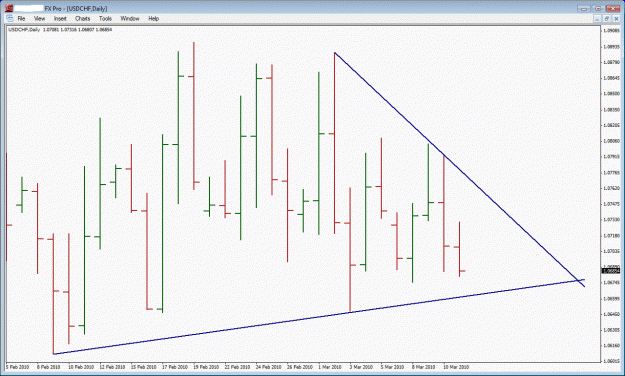Click the chart document icon beside File menu
Image resolution: width=625 pixels, height=376 pixels.
point(9,18)
